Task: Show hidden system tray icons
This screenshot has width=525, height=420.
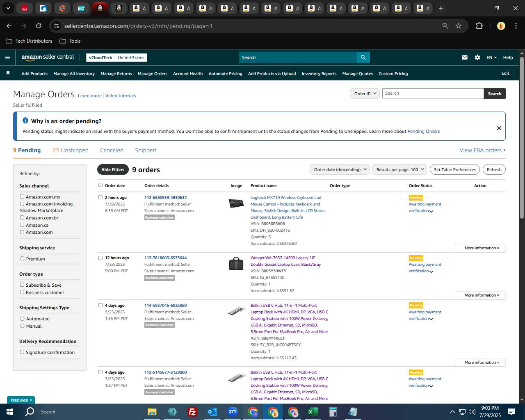Action: point(452,412)
